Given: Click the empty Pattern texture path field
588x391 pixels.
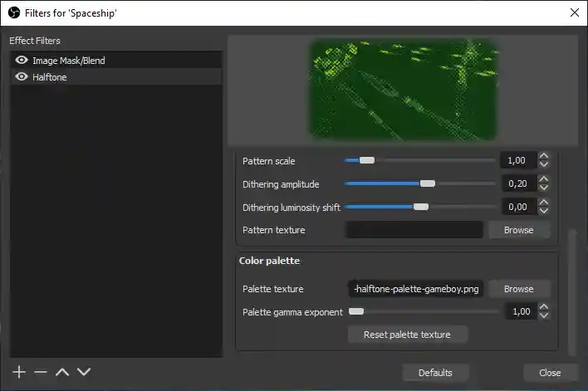Looking at the screenshot, I should (414, 230).
